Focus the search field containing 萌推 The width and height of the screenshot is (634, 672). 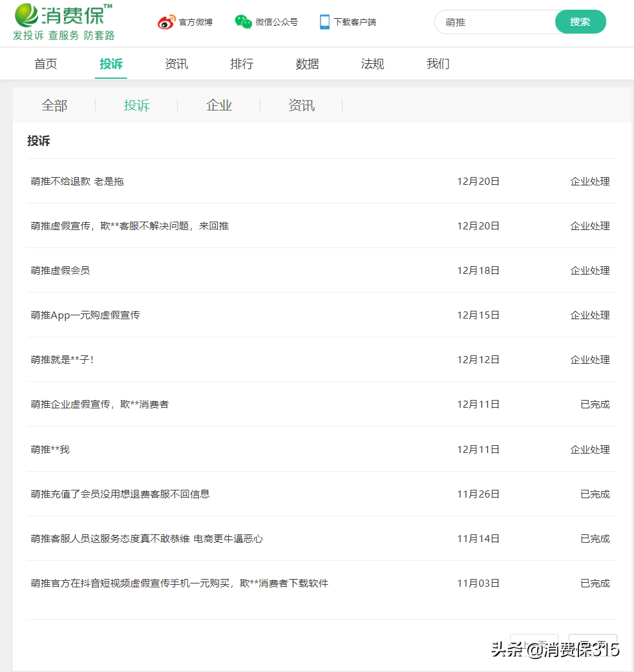495,22
